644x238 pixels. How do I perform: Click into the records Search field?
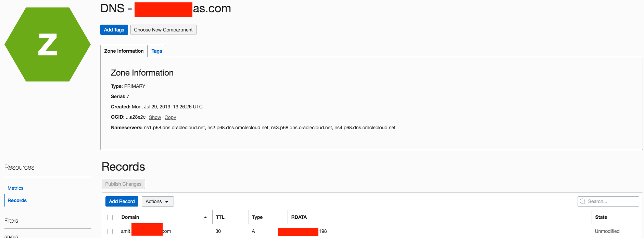(x=612, y=201)
